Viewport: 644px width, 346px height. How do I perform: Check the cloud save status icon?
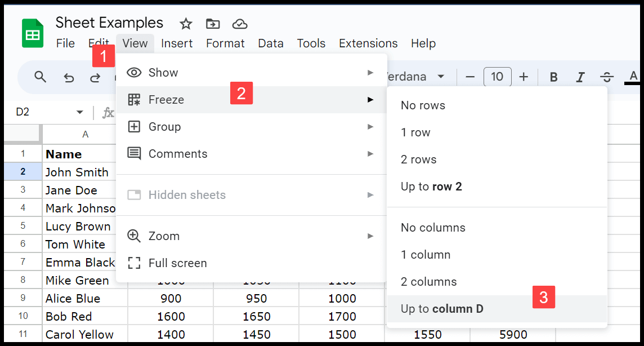(240, 24)
